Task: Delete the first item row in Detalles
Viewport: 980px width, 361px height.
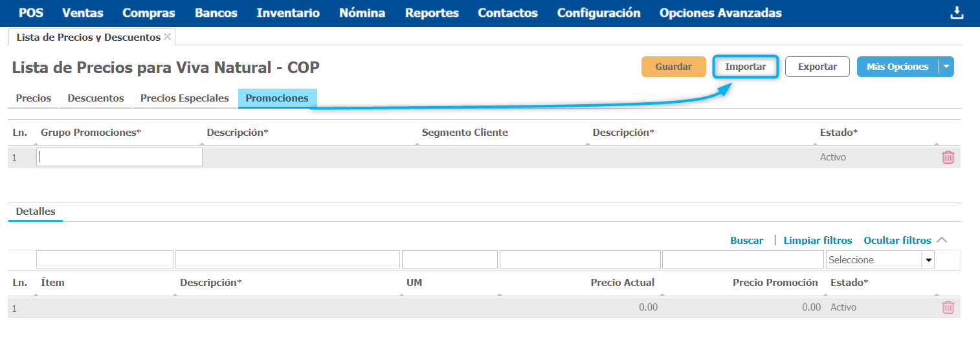Action: pyautogui.click(x=948, y=307)
